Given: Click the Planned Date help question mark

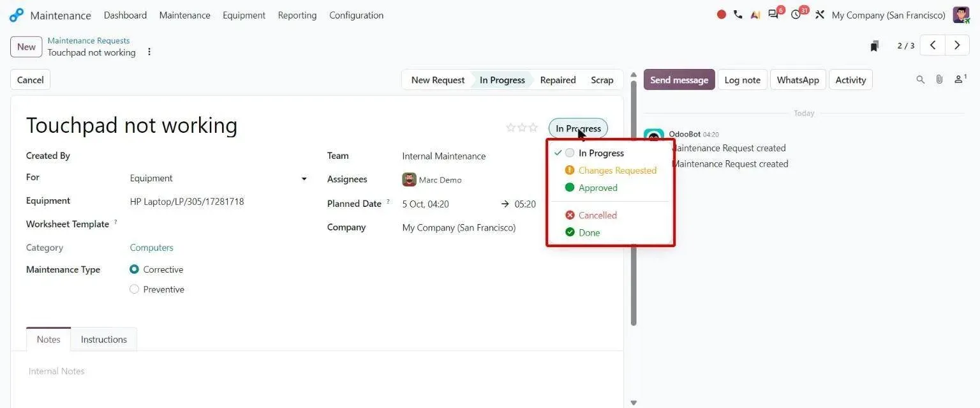Looking at the screenshot, I should pos(388,201).
